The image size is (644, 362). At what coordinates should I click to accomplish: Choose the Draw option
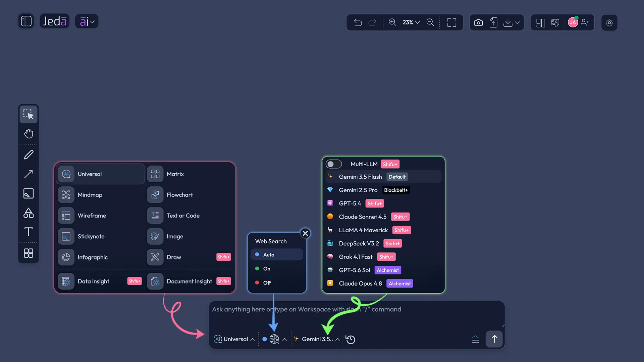190,257
